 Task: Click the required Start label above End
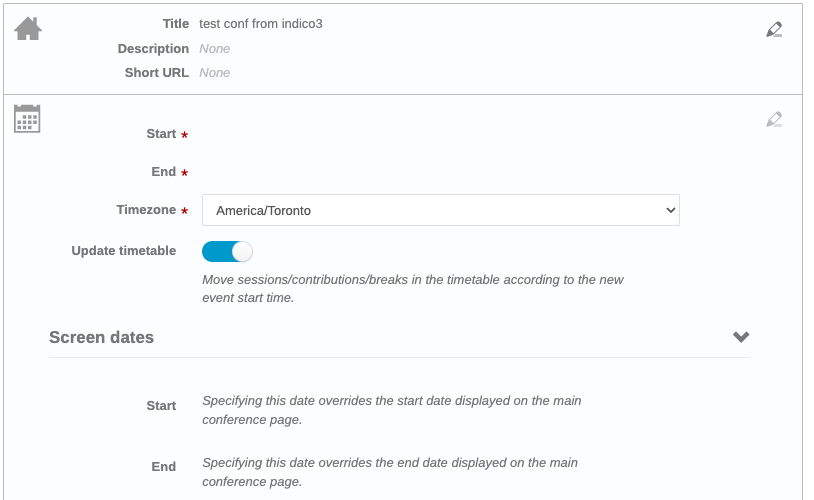pyautogui.click(x=161, y=134)
